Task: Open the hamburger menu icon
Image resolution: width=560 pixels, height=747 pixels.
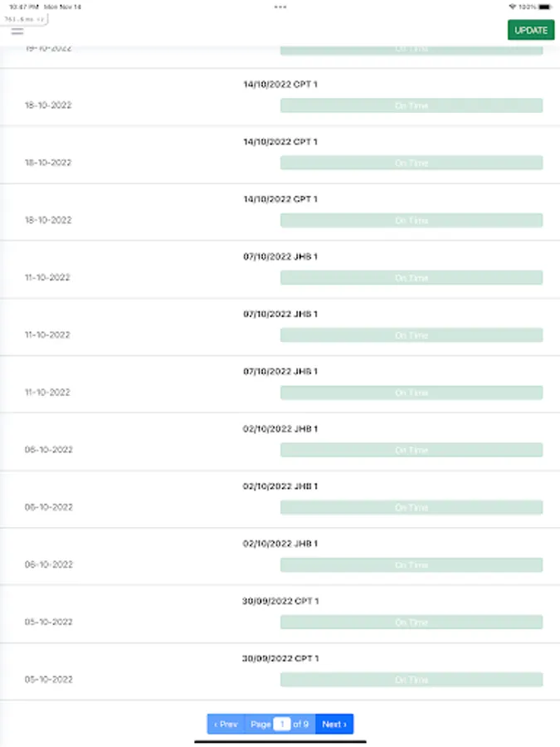Action: [17, 32]
